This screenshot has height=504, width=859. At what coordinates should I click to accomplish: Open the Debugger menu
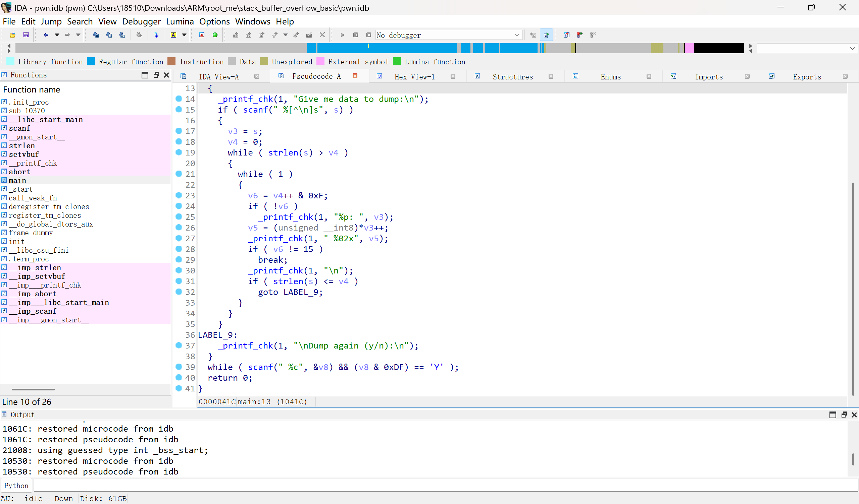(141, 21)
